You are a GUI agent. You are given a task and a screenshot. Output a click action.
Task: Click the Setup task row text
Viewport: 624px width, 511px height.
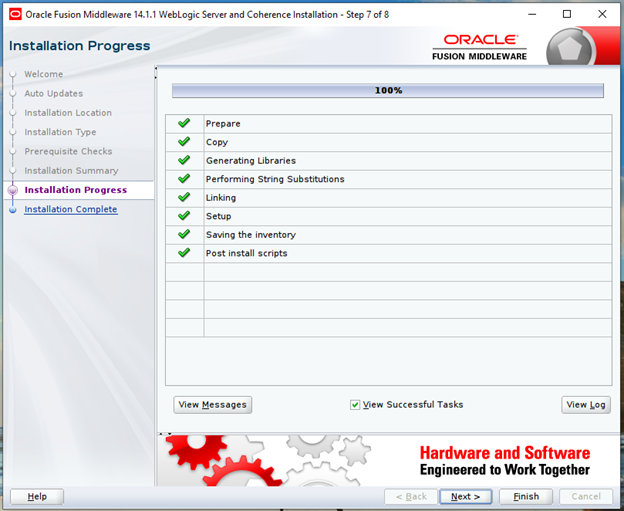pyautogui.click(x=218, y=216)
